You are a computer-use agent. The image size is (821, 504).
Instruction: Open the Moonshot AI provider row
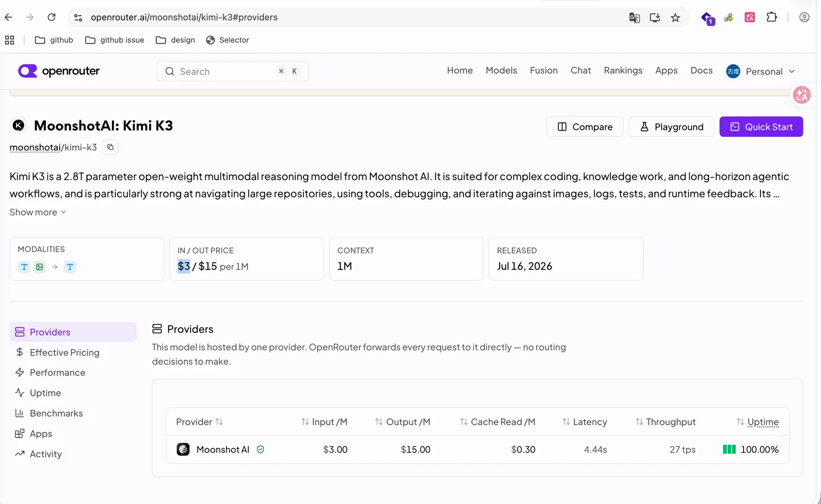pyautogui.click(x=477, y=450)
